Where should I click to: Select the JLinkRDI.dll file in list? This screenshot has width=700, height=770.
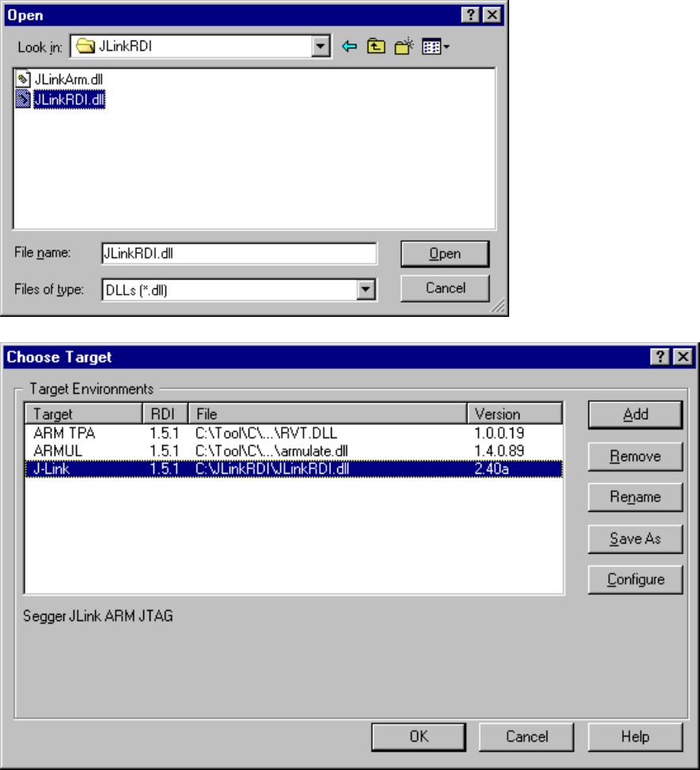click(x=69, y=100)
